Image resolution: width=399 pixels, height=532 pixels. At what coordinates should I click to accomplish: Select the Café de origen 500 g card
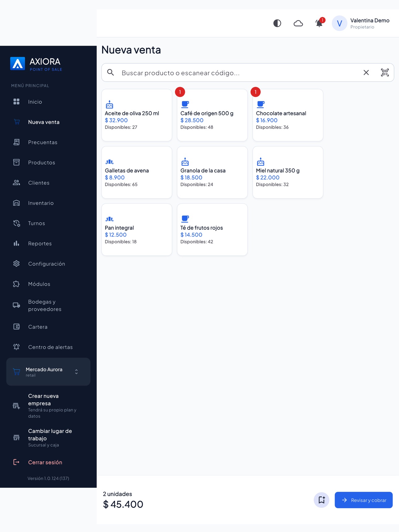pos(212,115)
